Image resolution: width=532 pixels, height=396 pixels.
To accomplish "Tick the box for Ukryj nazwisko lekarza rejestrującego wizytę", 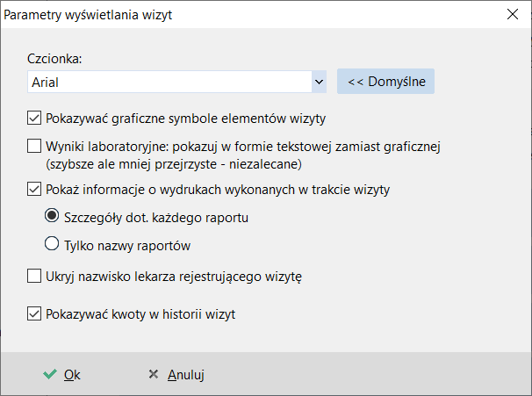I will (34, 276).
